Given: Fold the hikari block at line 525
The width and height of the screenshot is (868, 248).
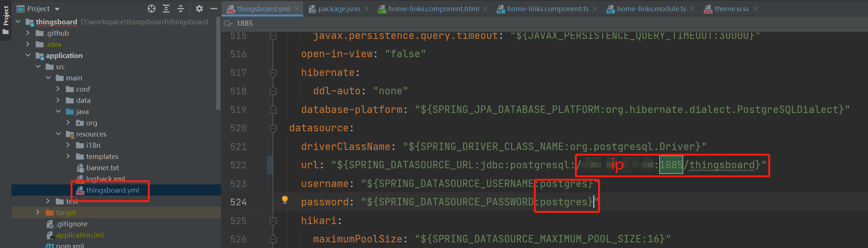Looking at the screenshot, I should [273, 221].
